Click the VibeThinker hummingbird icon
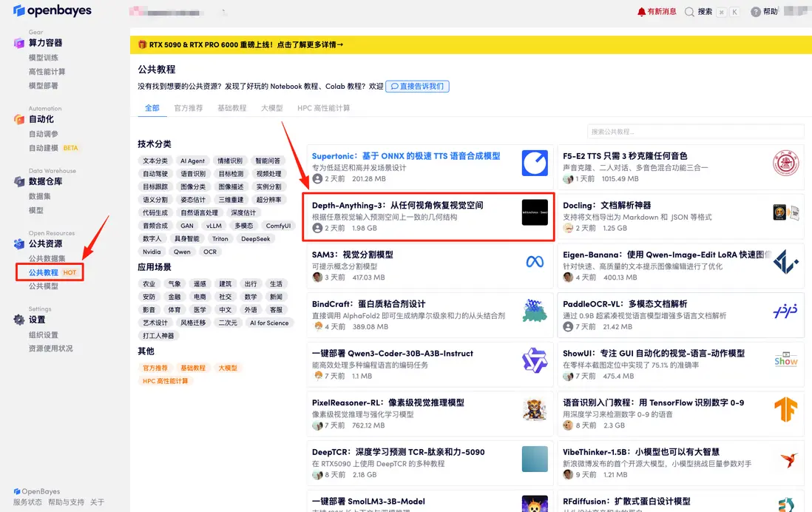Image resolution: width=812 pixels, height=512 pixels. [x=788, y=459]
